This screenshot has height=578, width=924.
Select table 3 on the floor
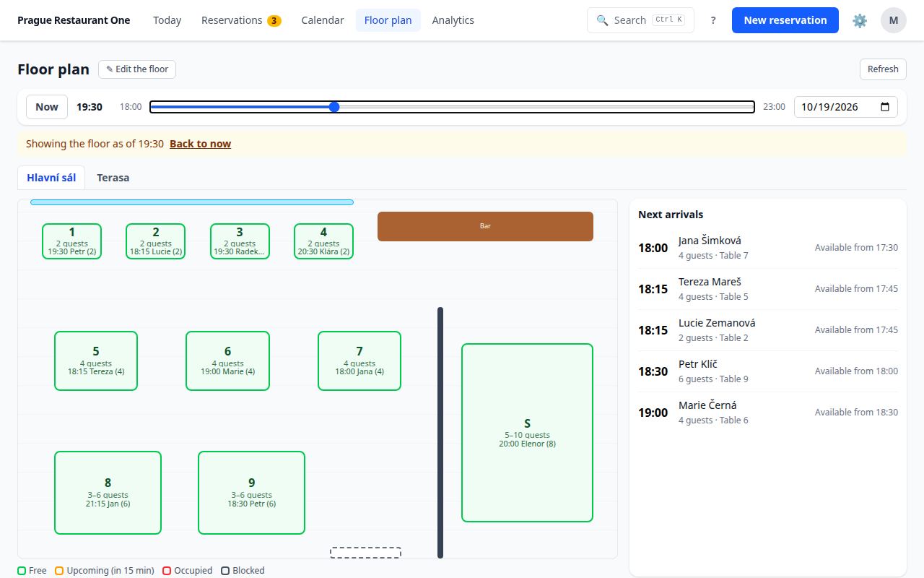pos(240,241)
